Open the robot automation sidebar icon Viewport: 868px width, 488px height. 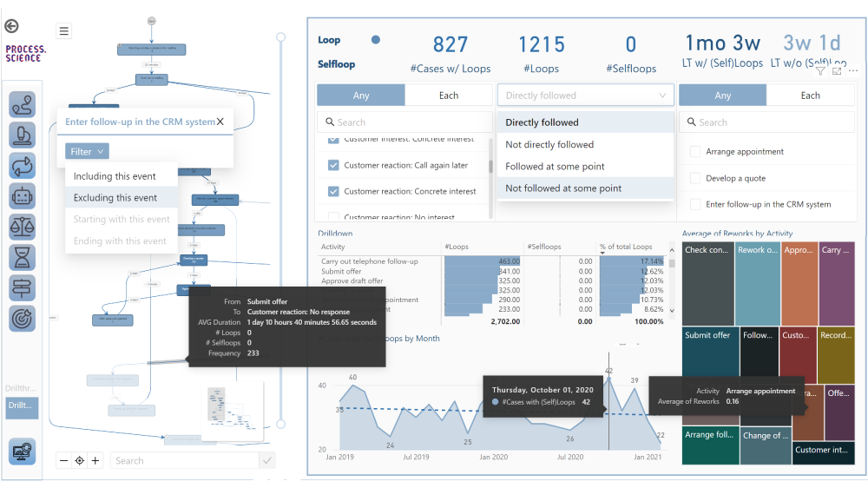click(x=23, y=196)
